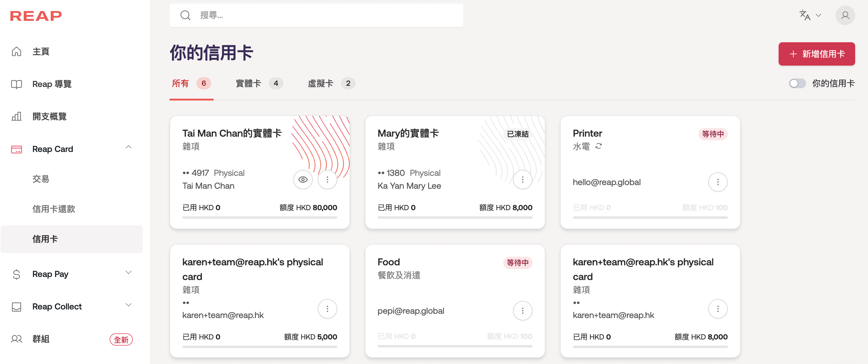Screen dimensions: 868x364
Task: Click the user profile avatar icon
Action: click(845, 16)
